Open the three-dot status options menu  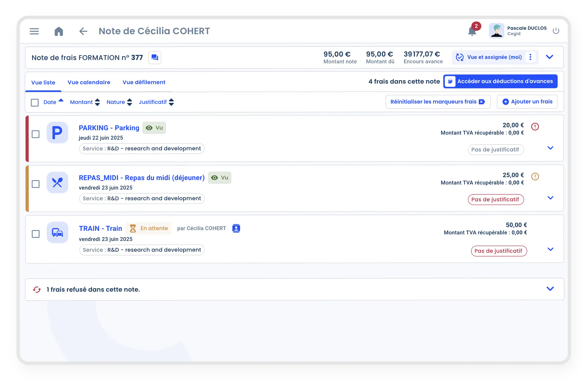(530, 57)
